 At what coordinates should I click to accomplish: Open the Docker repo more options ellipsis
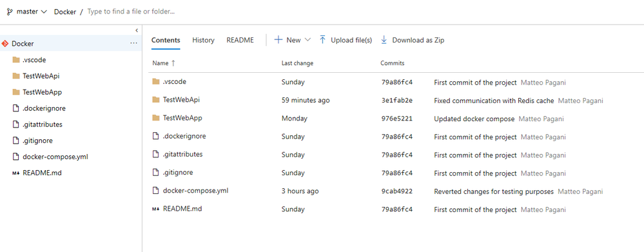(x=133, y=43)
